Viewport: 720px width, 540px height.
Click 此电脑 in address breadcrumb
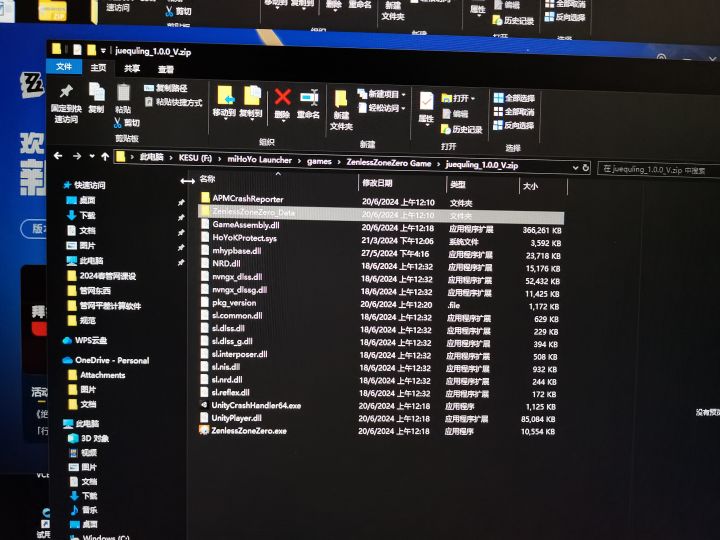pyautogui.click(x=152, y=157)
